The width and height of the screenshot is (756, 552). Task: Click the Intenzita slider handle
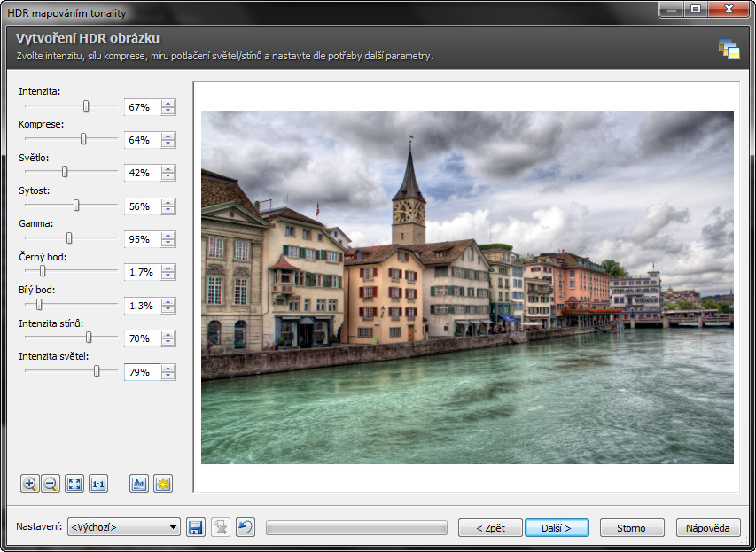86,106
